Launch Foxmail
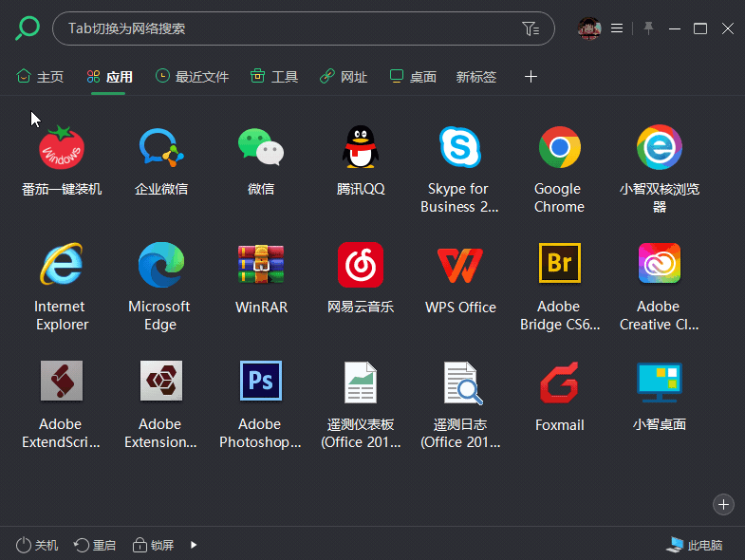This screenshot has height=560, width=745. coord(560,383)
